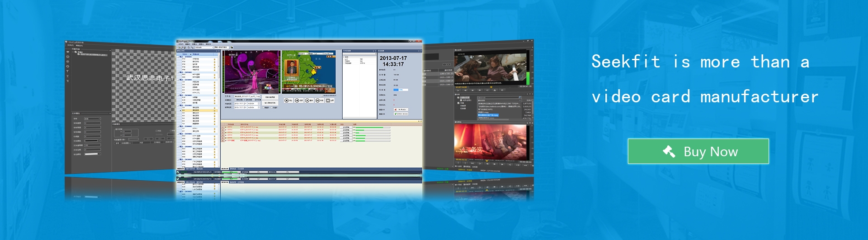Click the green Buy Now button
Viewport: 868px width, 240px height.
pyautogui.click(x=698, y=151)
